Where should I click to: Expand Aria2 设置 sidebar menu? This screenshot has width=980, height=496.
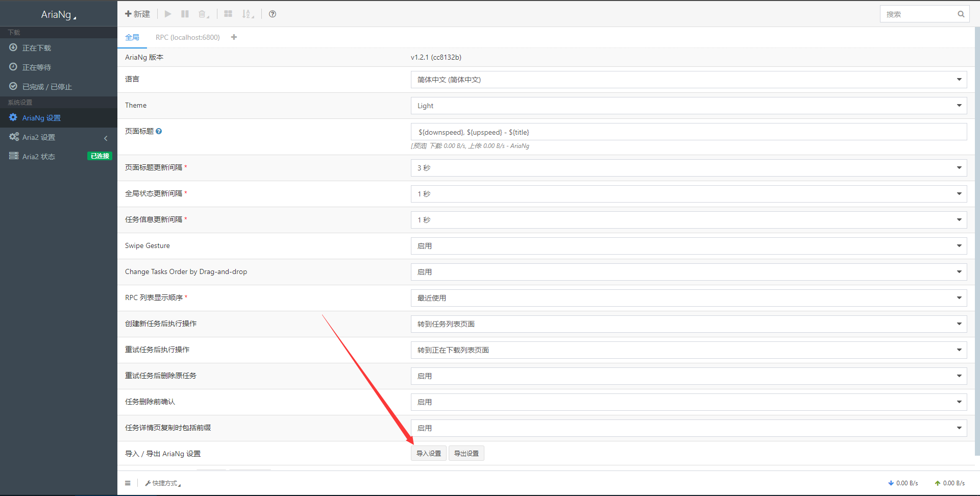coord(59,137)
